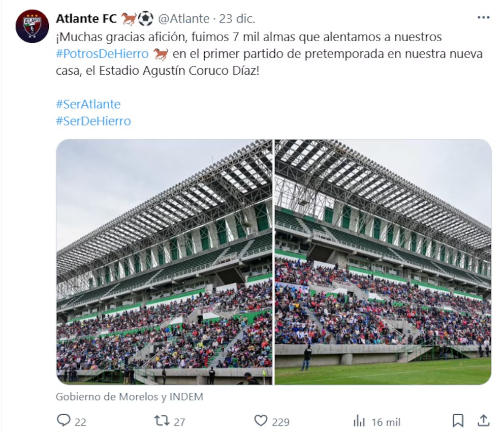The width and height of the screenshot is (504, 432).
Task: Click the Atlante FC display name
Action: 86,19
